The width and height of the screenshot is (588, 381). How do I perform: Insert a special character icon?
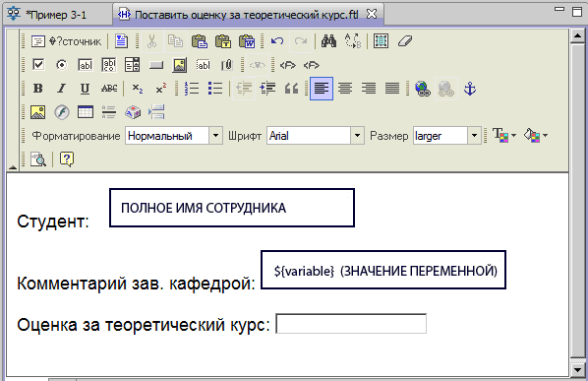tap(133, 112)
